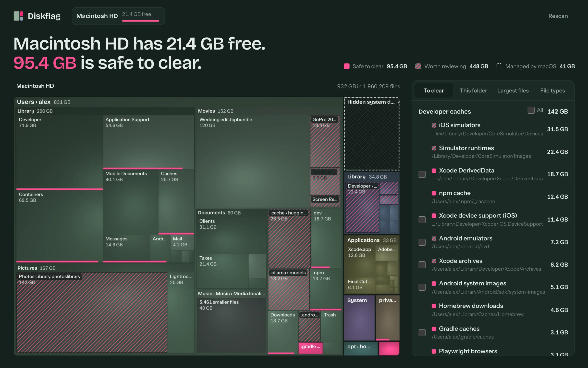Click the Rescan button

click(x=558, y=16)
